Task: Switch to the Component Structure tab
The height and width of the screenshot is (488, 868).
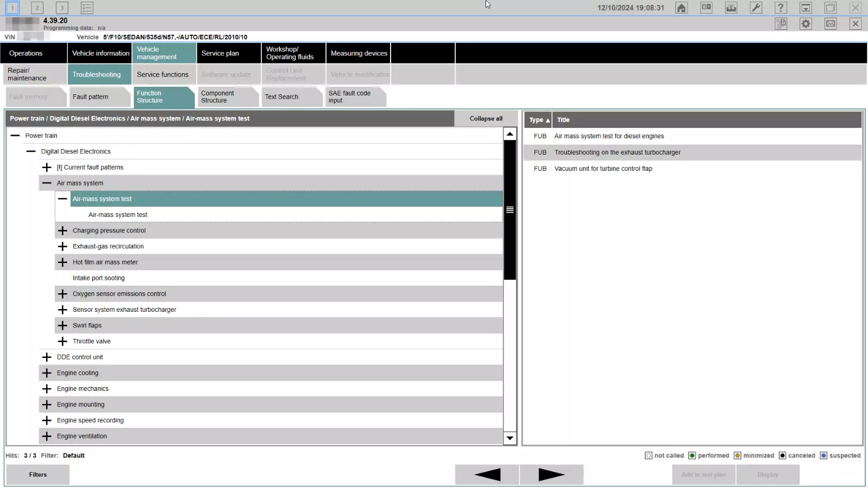Action: [227, 97]
